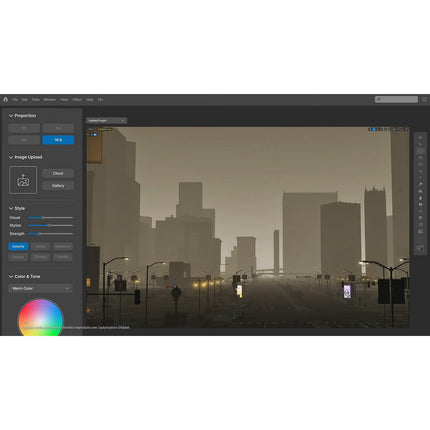Open the Window menu
Screen dimensions: 430x430
50,99
